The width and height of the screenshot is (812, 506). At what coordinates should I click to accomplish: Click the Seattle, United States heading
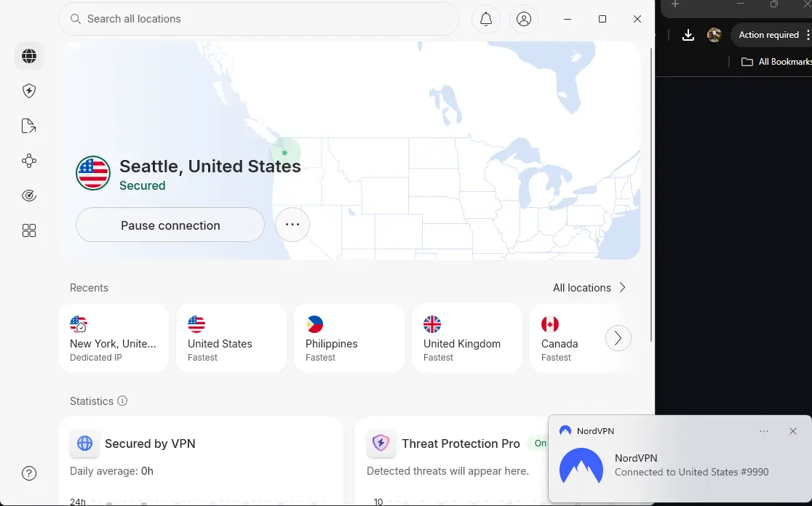click(x=210, y=166)
